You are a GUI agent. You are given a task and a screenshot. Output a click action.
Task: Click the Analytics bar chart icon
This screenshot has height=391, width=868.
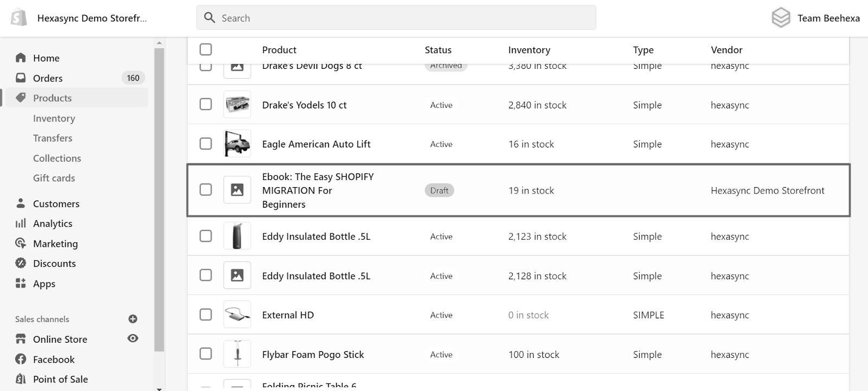pyautogui.click(x=21, y=223)
